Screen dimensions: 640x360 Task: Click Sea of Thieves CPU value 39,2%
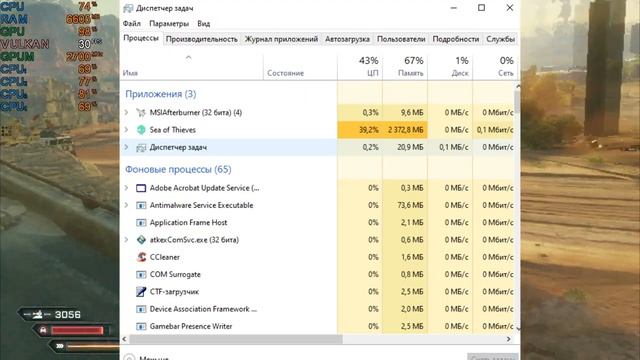point(369,130)
